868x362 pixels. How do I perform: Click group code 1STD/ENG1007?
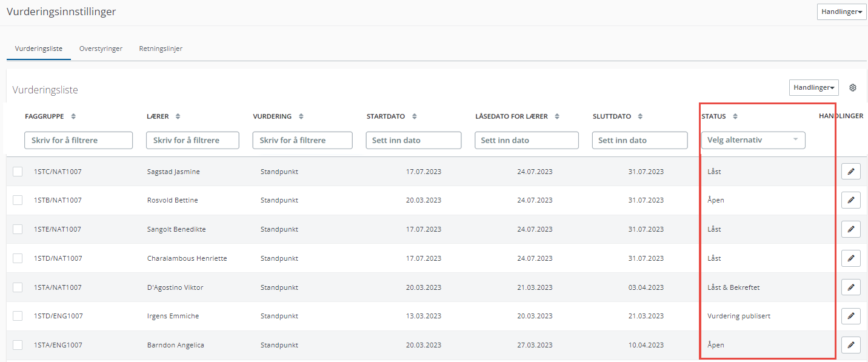click(x=58, y=316)
